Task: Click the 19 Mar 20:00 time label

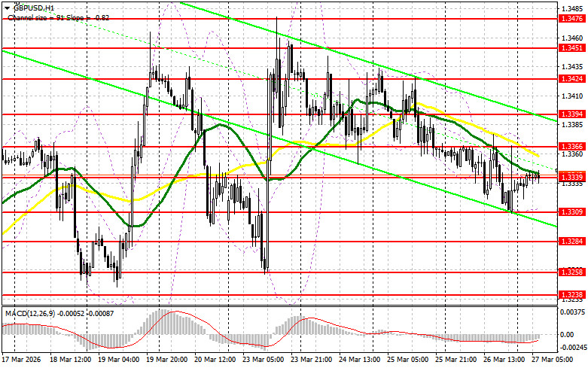Action: (x=167, y=360)
